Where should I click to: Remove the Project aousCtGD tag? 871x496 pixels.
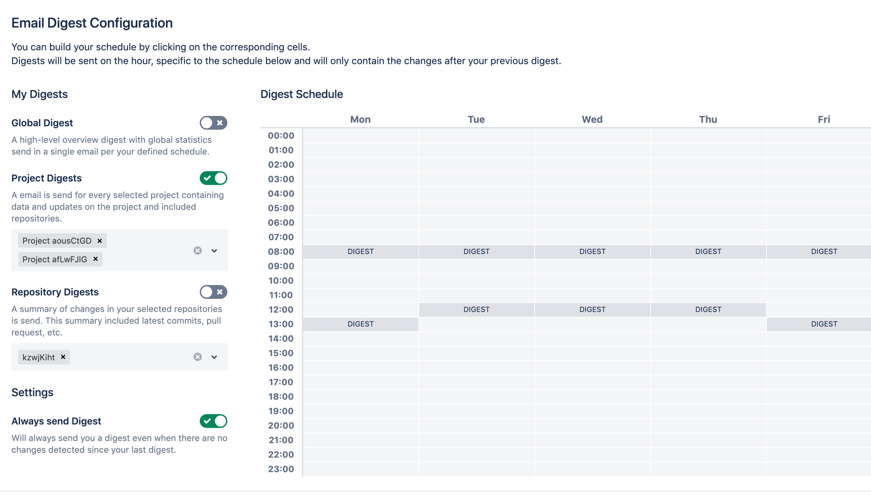100,241
